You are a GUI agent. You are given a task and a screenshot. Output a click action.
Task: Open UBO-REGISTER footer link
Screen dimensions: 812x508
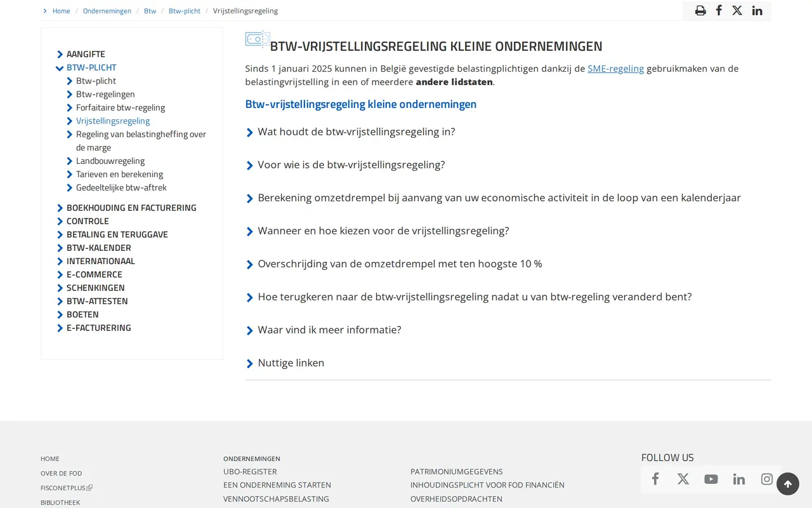coord(250,472)
